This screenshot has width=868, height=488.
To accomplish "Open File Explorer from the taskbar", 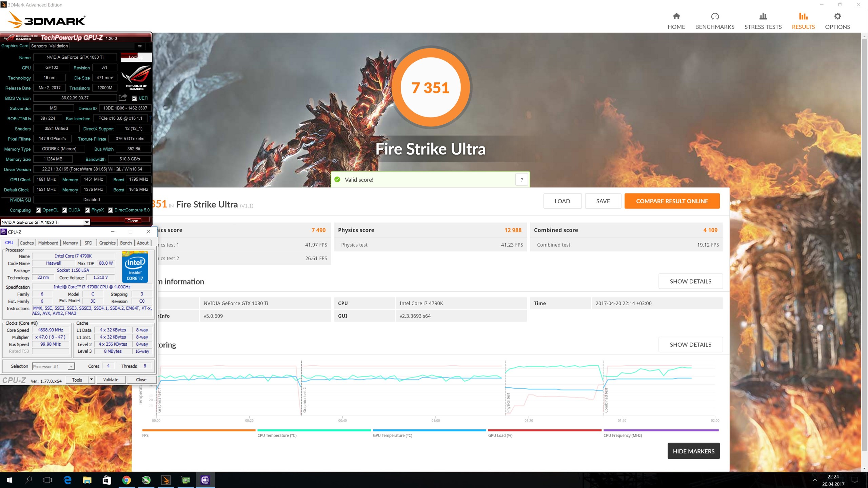I will point(87,480).
